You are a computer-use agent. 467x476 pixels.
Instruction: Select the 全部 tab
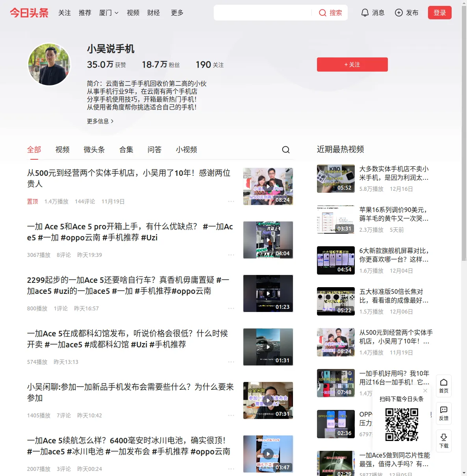coord(34,149)
